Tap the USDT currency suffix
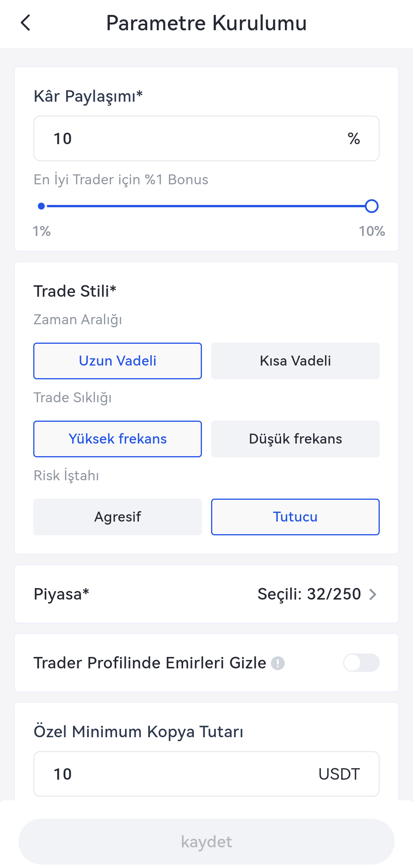The height and width of the screenshot is (868, 413). (x=339, y=774)
